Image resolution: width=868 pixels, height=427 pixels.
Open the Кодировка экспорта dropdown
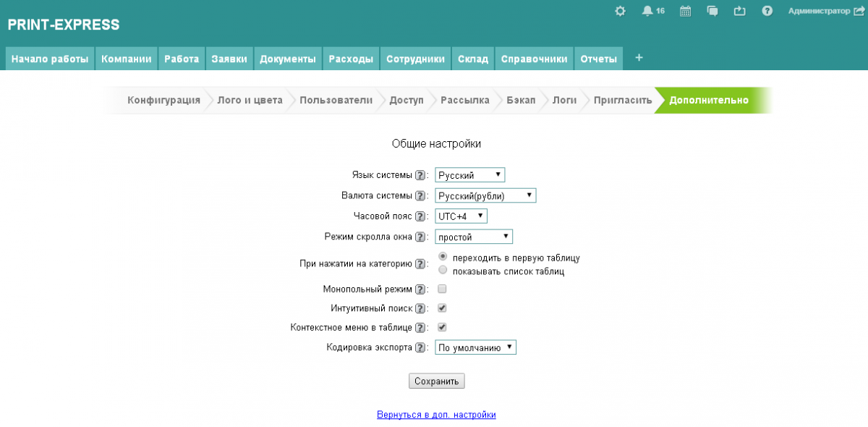click(475, 347)
